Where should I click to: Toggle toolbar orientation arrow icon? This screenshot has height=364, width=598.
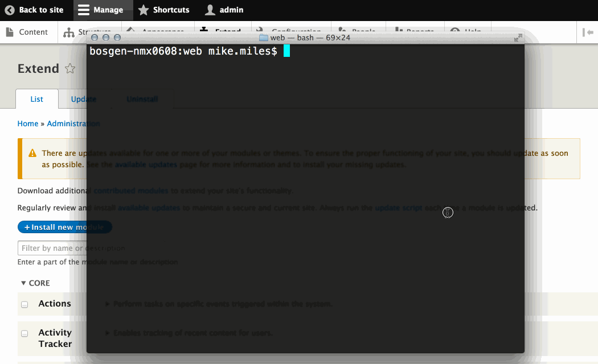588,32
